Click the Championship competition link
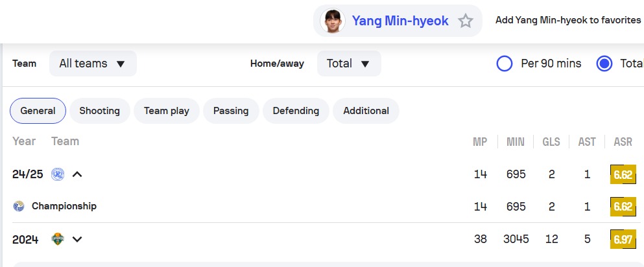This screenshot has height=267, width=644. click(x=64, y=206)
